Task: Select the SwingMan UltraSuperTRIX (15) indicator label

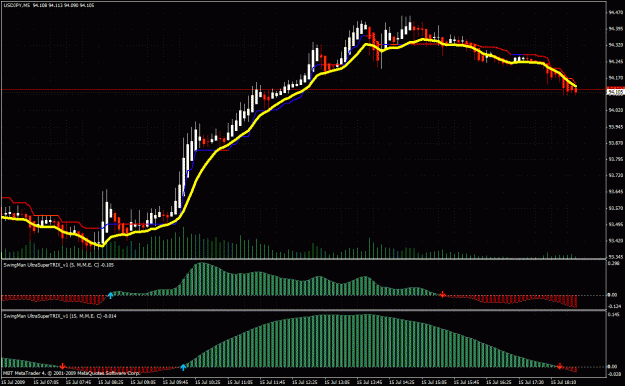Action: (x=60, y=316)
